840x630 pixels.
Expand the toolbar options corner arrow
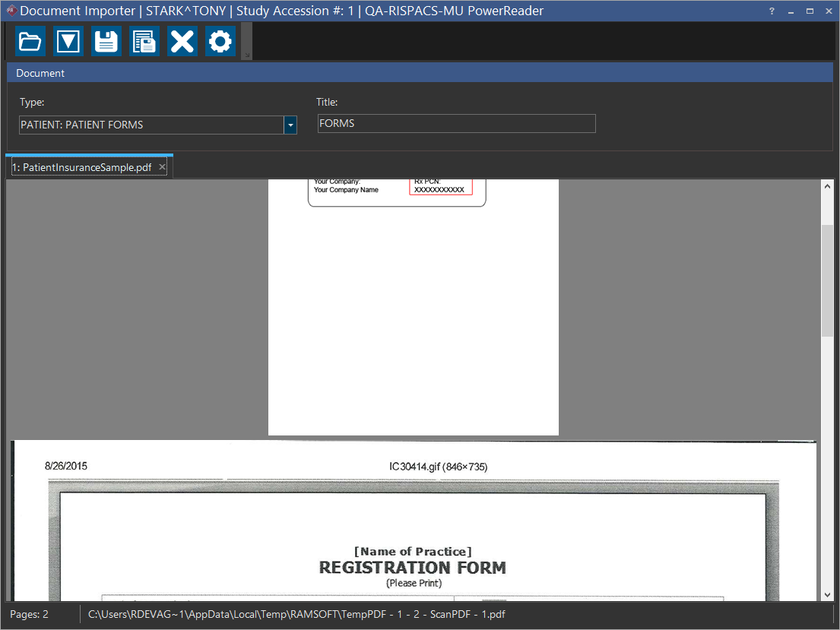coord(246,55)
